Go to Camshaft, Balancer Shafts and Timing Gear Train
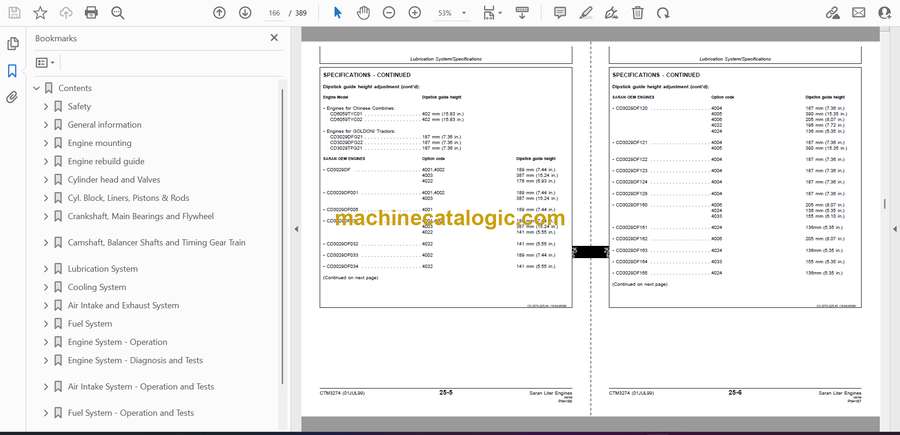The width and height of the screenshot is (900, 435). pyautogui.click(x=156, y=243)
